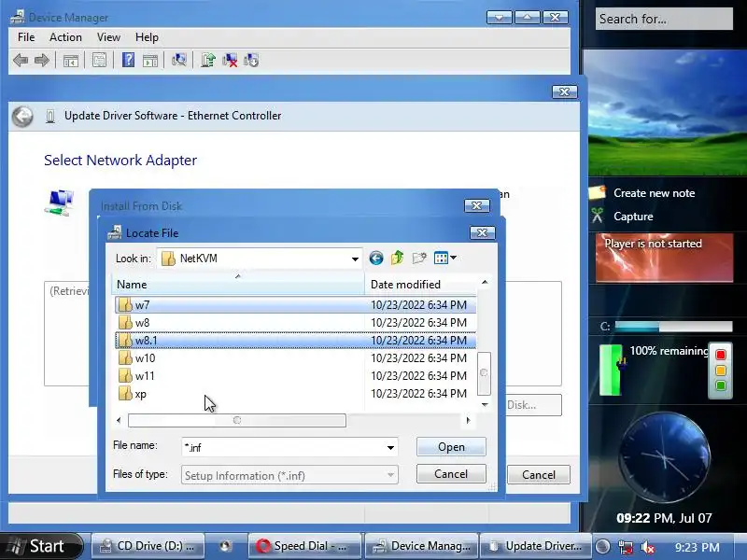Open File menu in Device Manager
747x560 pixels.
coord(26,37)
